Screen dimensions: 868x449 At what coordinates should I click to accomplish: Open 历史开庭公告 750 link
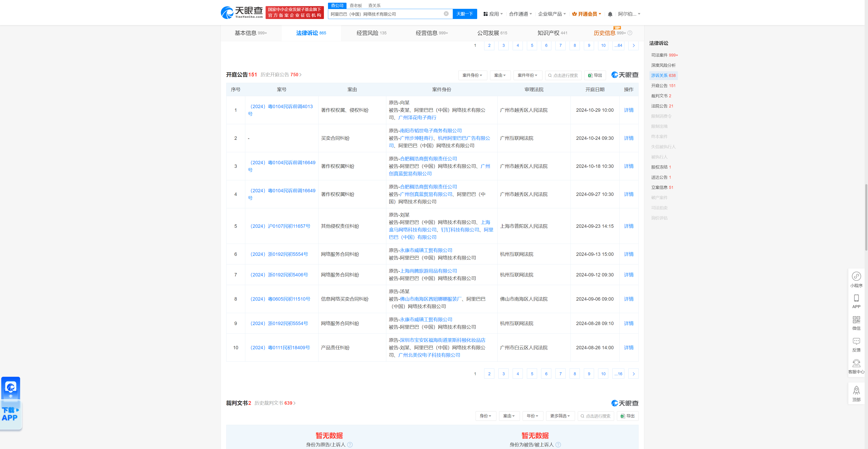coord(281,74)
